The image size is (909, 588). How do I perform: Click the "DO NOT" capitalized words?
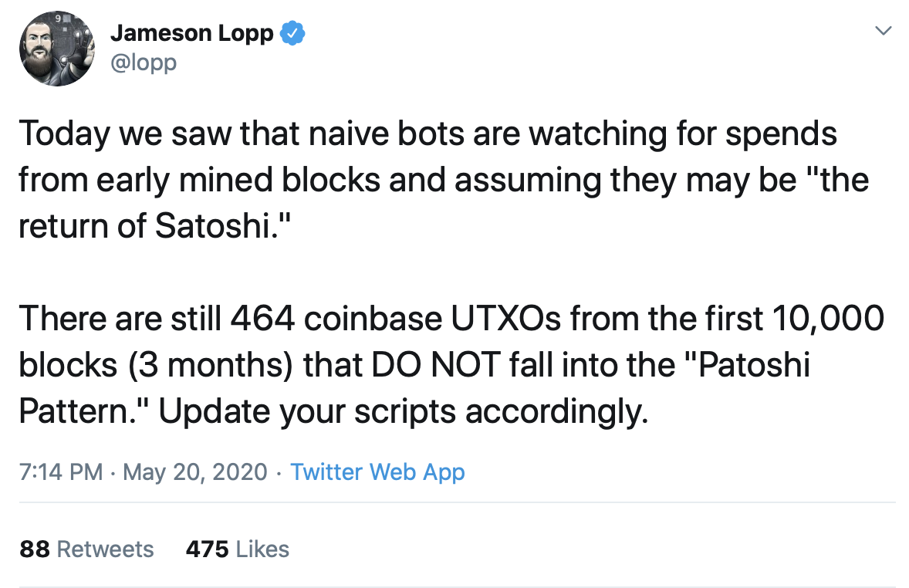[435, 365]
